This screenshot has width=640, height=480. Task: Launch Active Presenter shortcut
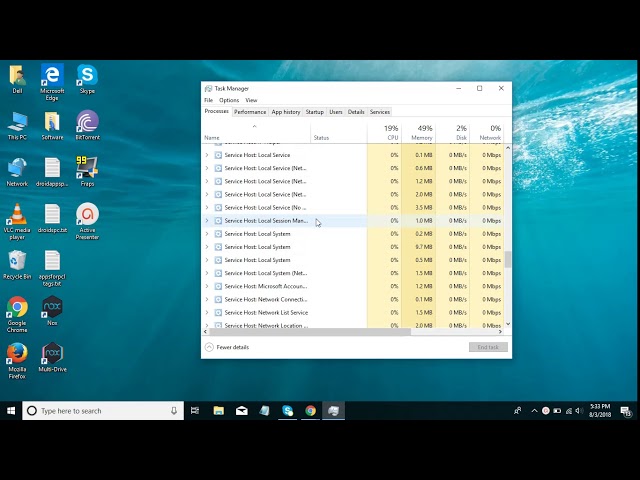87,222
